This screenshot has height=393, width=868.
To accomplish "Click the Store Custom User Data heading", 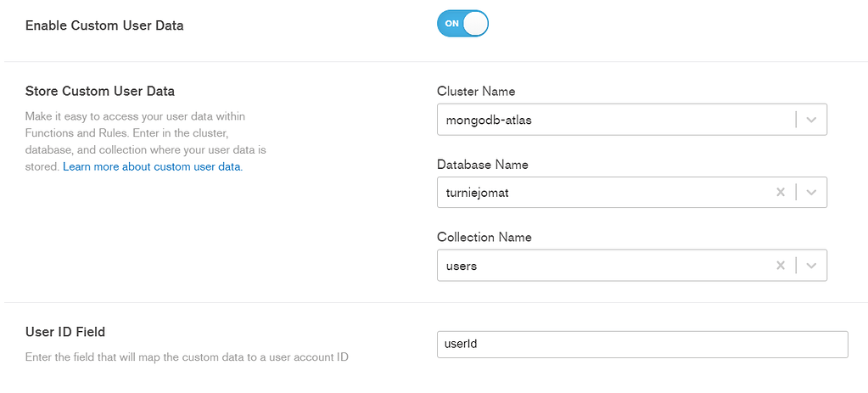I will pyautogui.click(x=100, y=91).
